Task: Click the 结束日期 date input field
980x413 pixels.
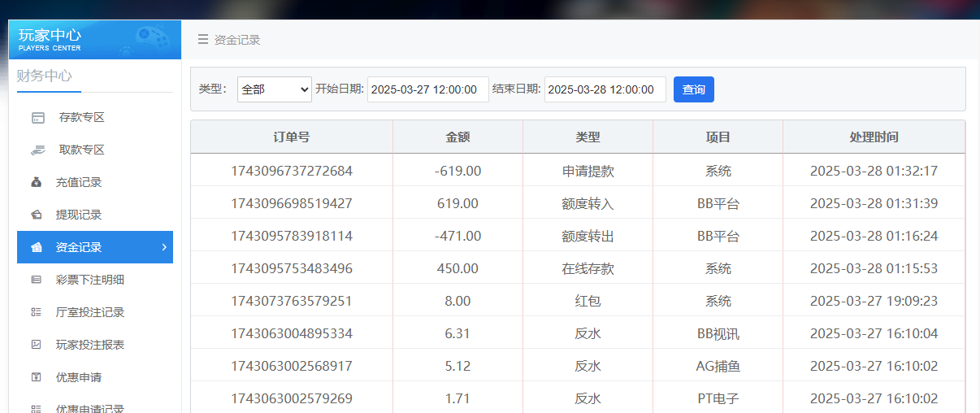Action: [605, 89]
